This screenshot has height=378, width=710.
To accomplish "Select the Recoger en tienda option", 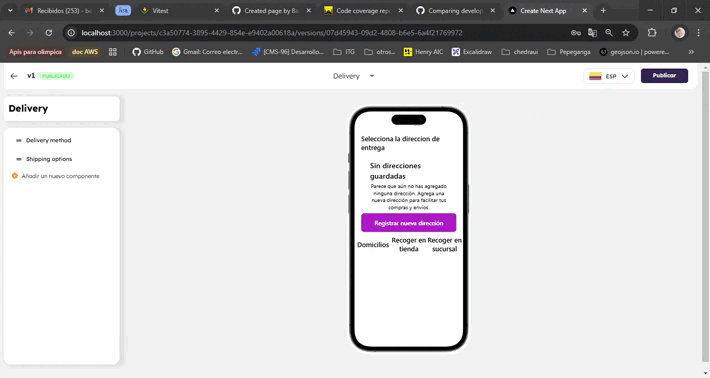I will tap(409, 244).
